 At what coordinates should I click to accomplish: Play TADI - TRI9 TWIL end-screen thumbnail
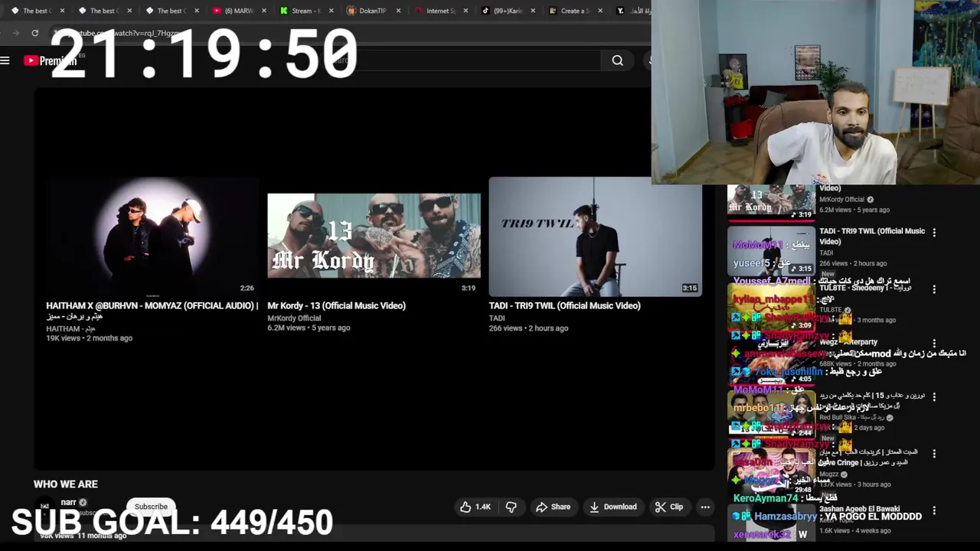pos(595,236)
